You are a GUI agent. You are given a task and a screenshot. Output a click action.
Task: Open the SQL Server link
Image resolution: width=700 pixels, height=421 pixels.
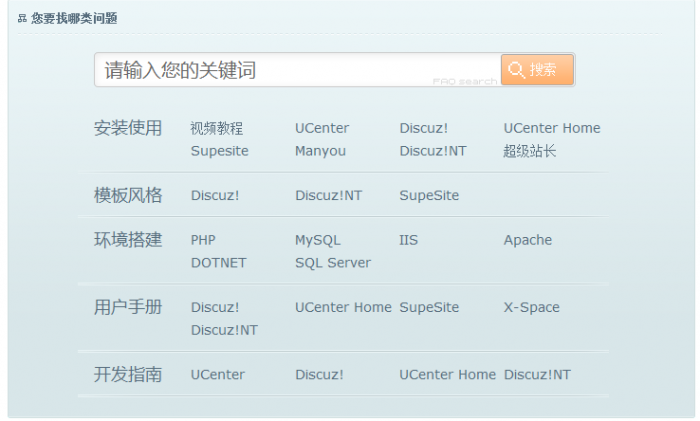tap(333, 263)
